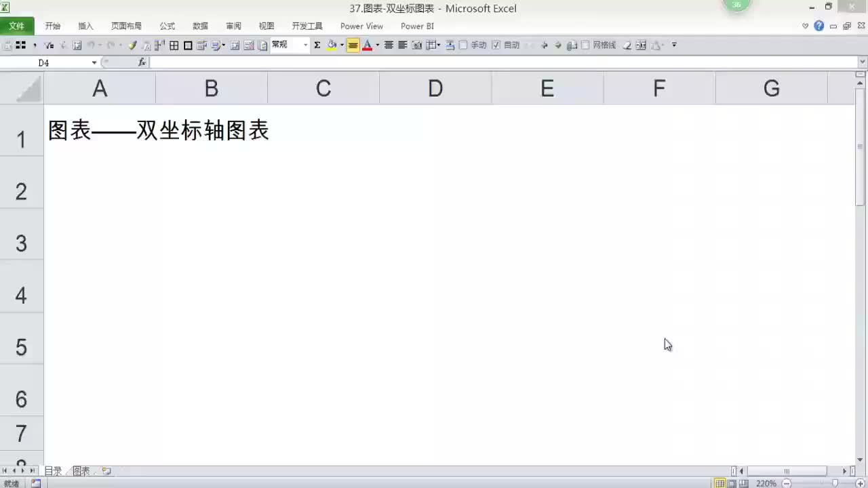Click the vertical scrollbar thumb

coord(861,146)
